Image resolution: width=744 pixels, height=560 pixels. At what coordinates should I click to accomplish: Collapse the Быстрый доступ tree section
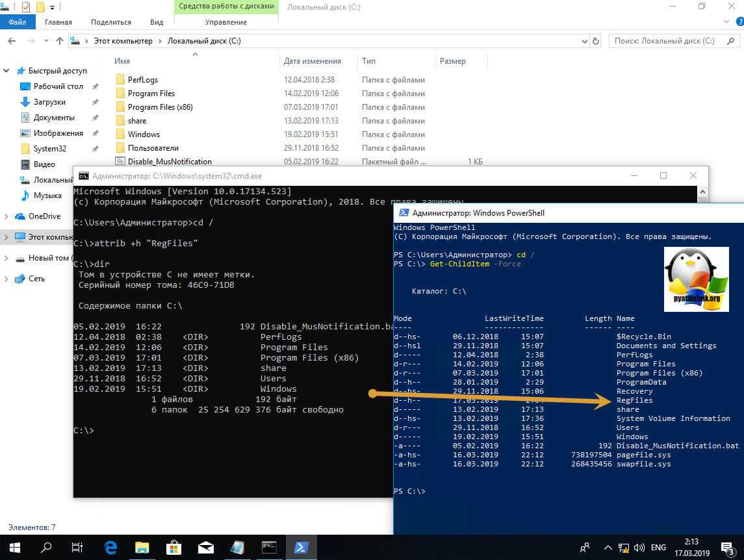pos(7,71)
